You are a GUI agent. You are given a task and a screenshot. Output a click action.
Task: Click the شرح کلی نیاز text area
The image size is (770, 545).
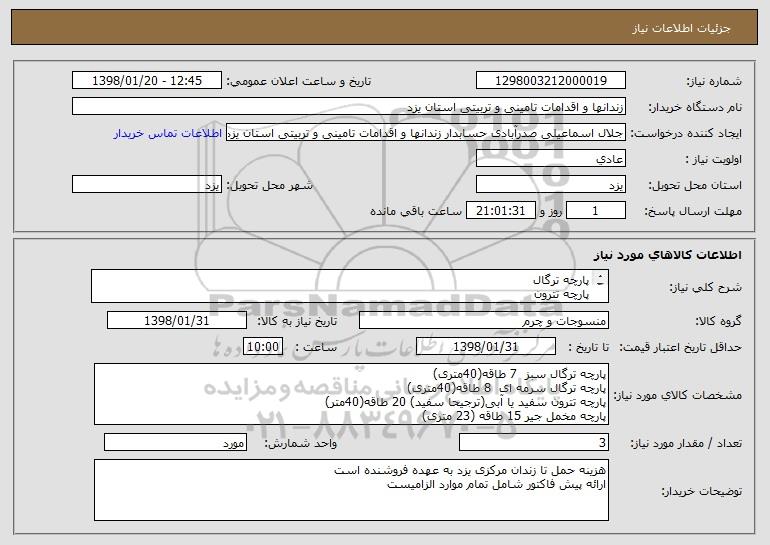(x=350, y=286)
